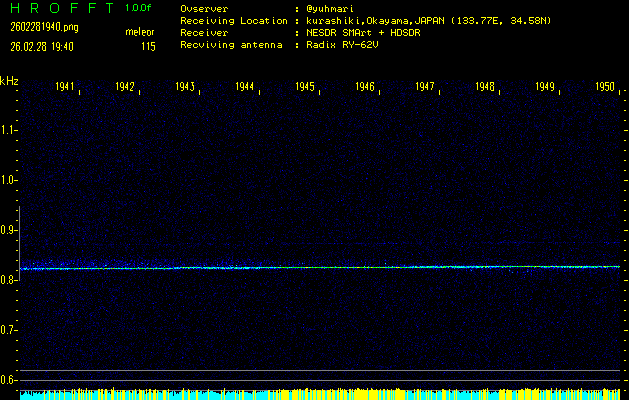
Task: Click the 1950 time marker
Action: coord(605,88)
